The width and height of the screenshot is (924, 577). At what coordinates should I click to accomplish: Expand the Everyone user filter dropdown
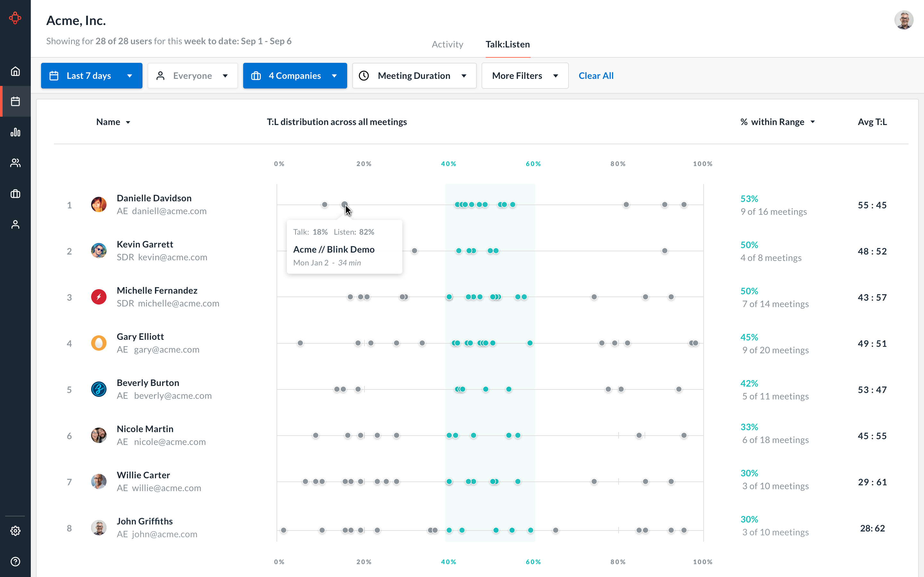193,76
